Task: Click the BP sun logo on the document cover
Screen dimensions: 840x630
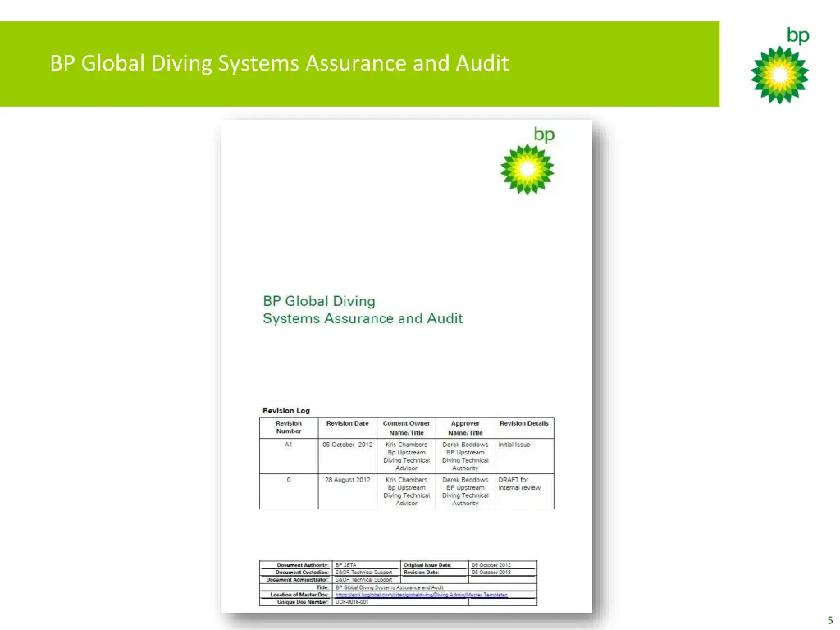Action: click(x=527, y=161)
